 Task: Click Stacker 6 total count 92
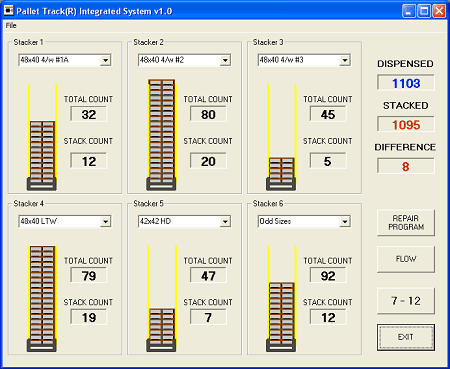click(328, 276)
